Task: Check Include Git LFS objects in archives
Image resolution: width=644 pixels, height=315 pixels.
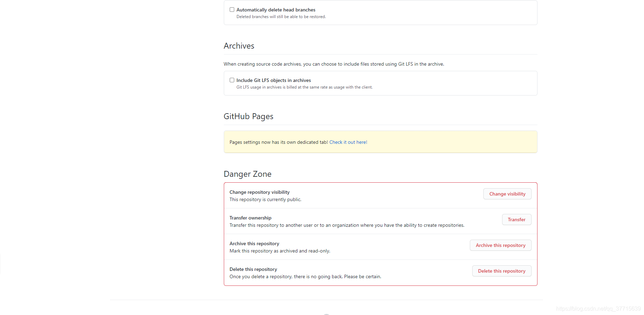Action: point(232,80)
